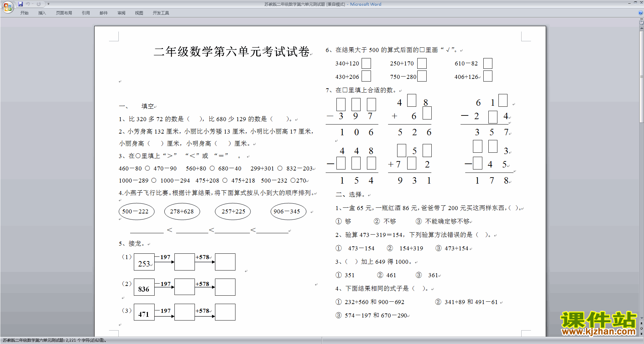
Task: Open the 开发工具 ribbon tab
Action: tap(161, 13)
